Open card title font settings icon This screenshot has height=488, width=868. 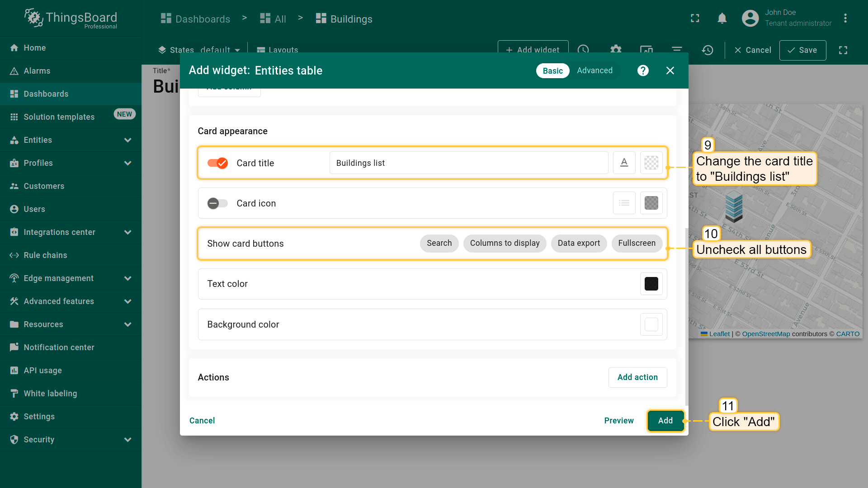point(624,163)
